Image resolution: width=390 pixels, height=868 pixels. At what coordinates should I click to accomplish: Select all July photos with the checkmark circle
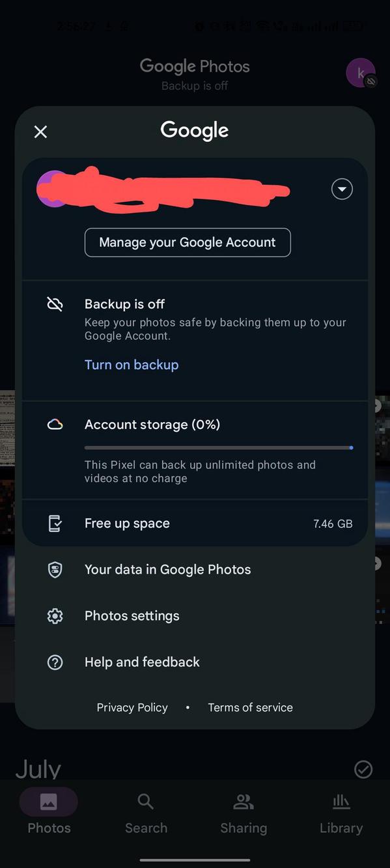pyautogui.click(x=363, y=770)
